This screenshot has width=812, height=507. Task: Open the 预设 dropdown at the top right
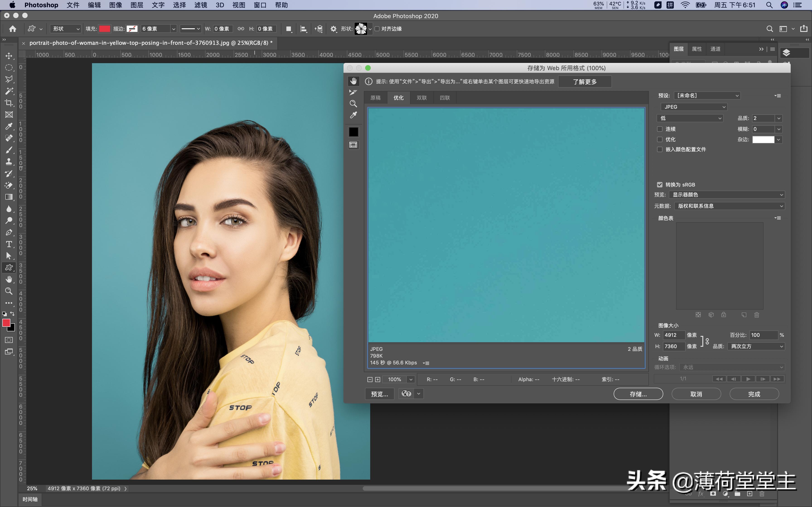click(x=706, y=95)
